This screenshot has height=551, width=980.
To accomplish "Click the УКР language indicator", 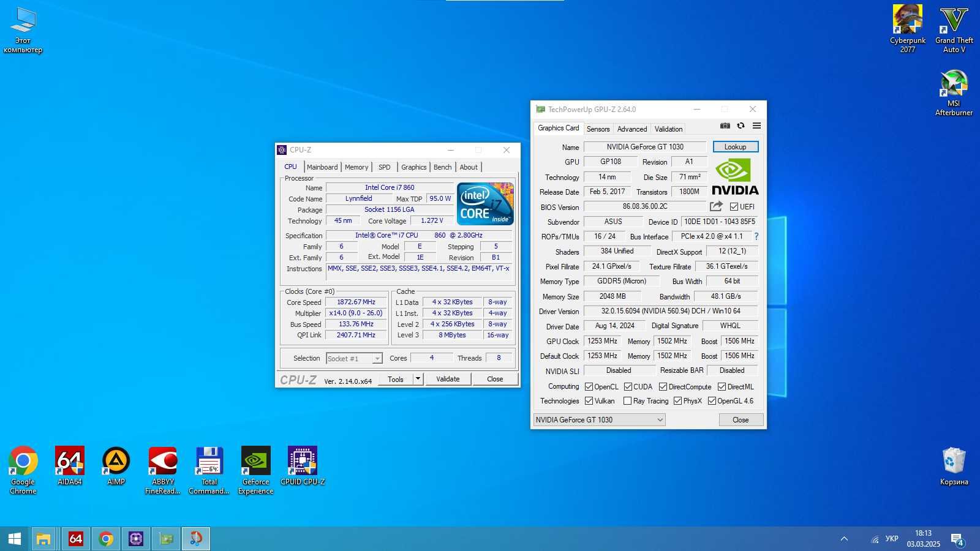I will [892, 539].
